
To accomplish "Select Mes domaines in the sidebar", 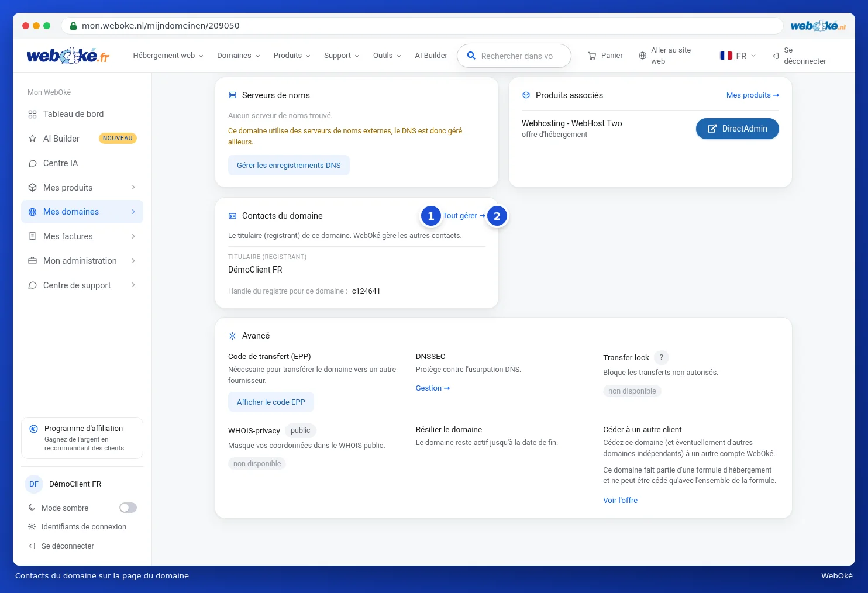I will click(x=82, y=212).
